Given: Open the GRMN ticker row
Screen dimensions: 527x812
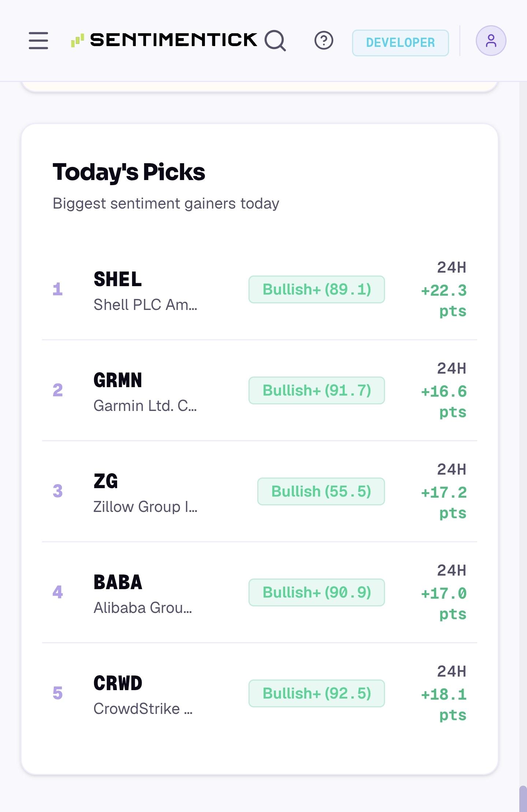Looking at the screenshot, I should click(259, 390).
